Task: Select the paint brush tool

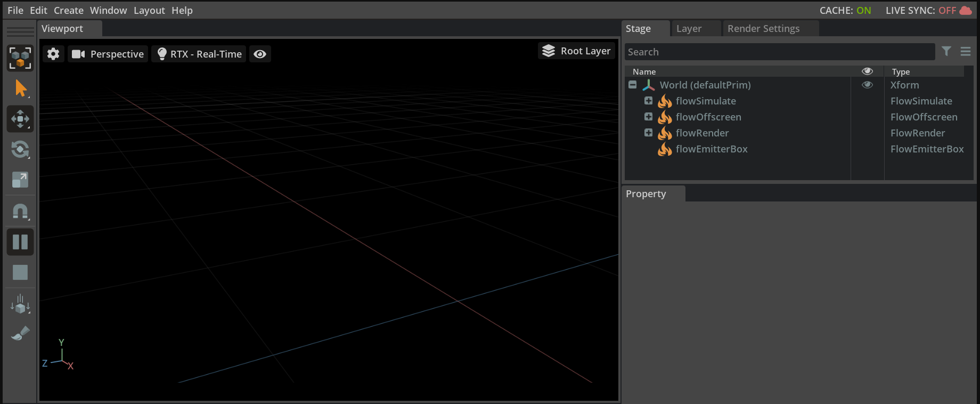Action: pos(20,334)
